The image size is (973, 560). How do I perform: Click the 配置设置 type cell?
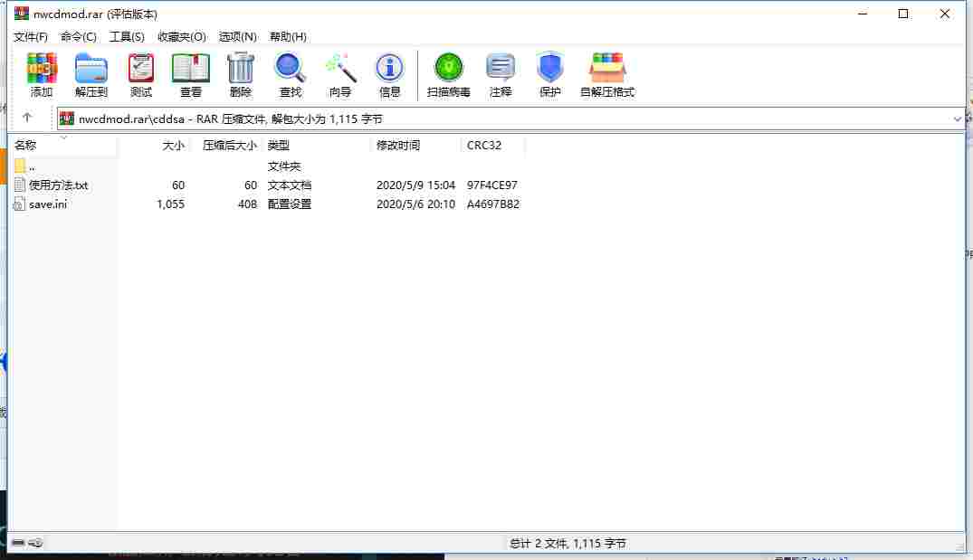(x=289, y=204)
